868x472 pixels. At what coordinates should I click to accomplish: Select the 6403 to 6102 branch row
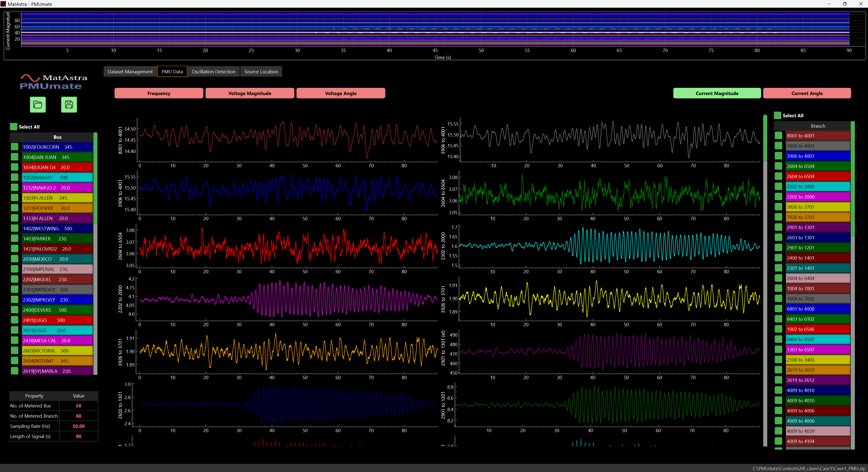tap(818, 319)
